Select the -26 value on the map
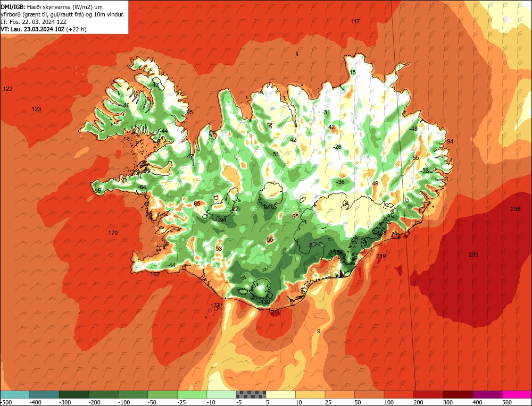Screen dimensions: 532x406 337,147
